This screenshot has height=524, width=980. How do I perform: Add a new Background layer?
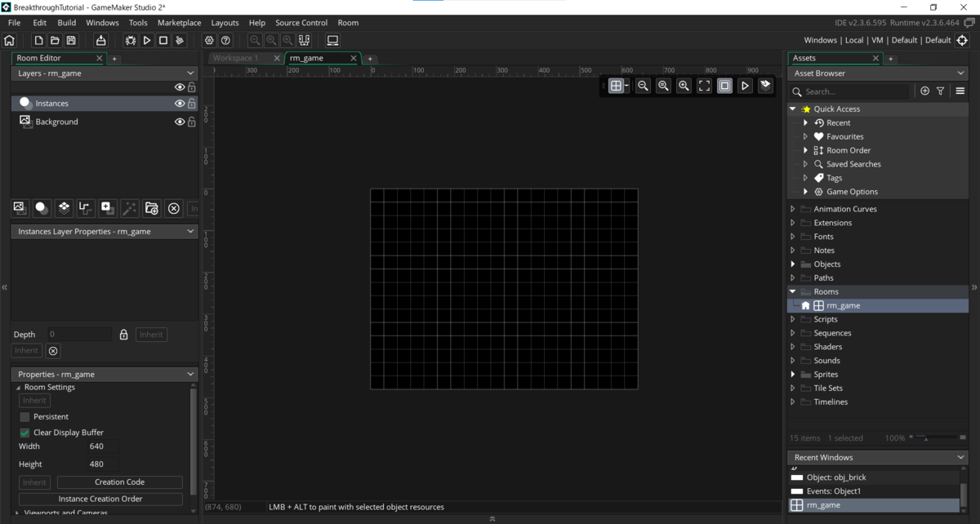pyautogui.click(x=19, y=208)
